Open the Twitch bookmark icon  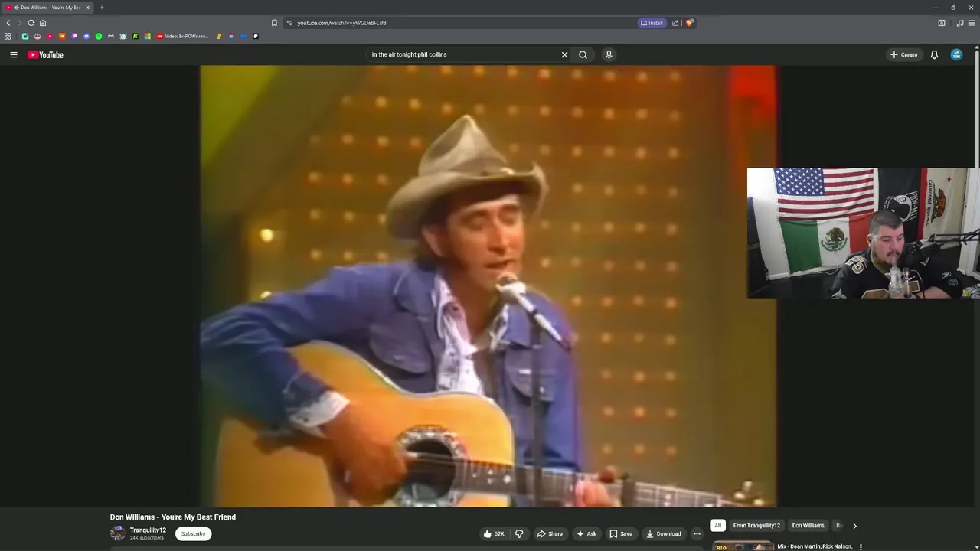click(x=74, y=36)
